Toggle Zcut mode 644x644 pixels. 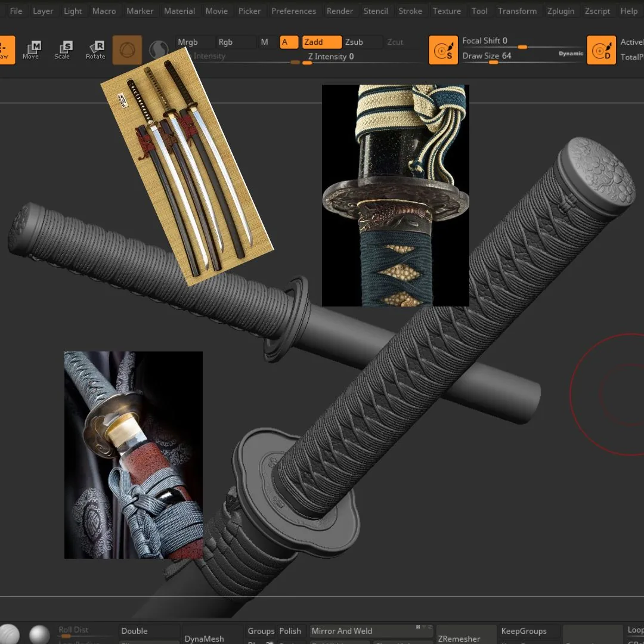click(x=403, y=42)
